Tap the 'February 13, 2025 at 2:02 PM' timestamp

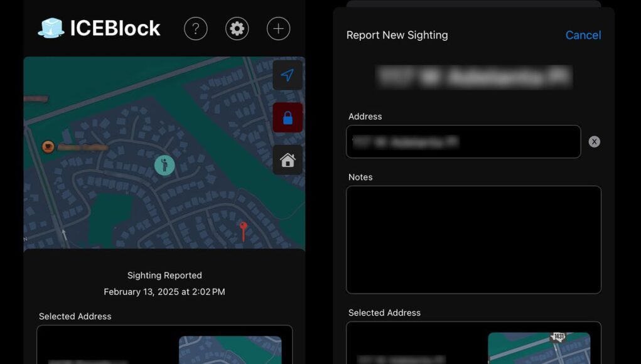164,292
